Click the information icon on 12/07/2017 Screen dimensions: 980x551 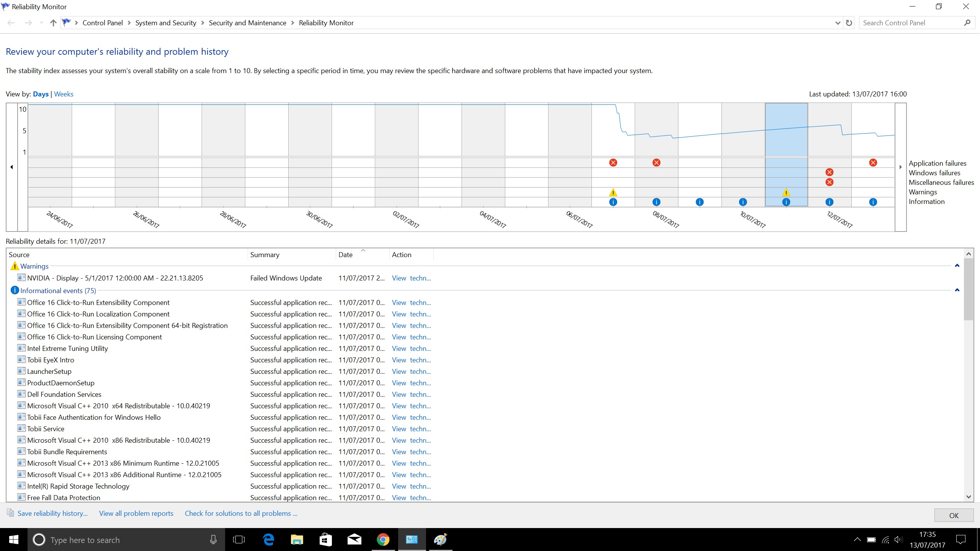(x=830, y=202)
